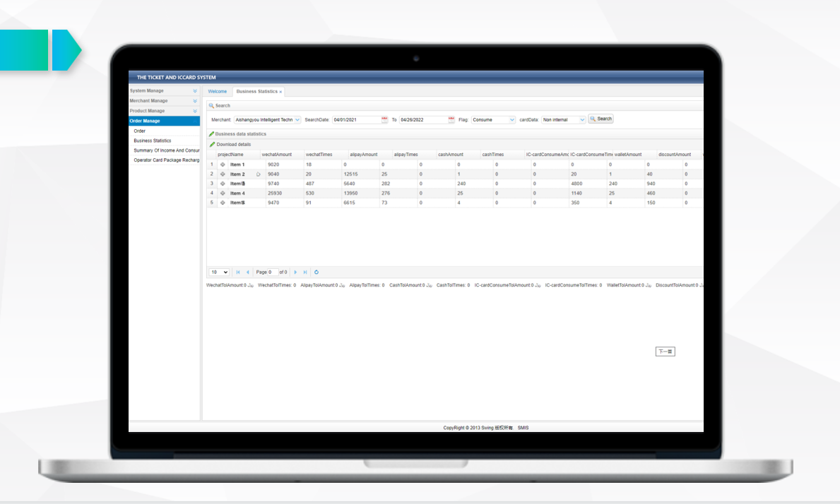Click the Business data statistics pencil icon

pyautogui.click(x=212, y=134)
